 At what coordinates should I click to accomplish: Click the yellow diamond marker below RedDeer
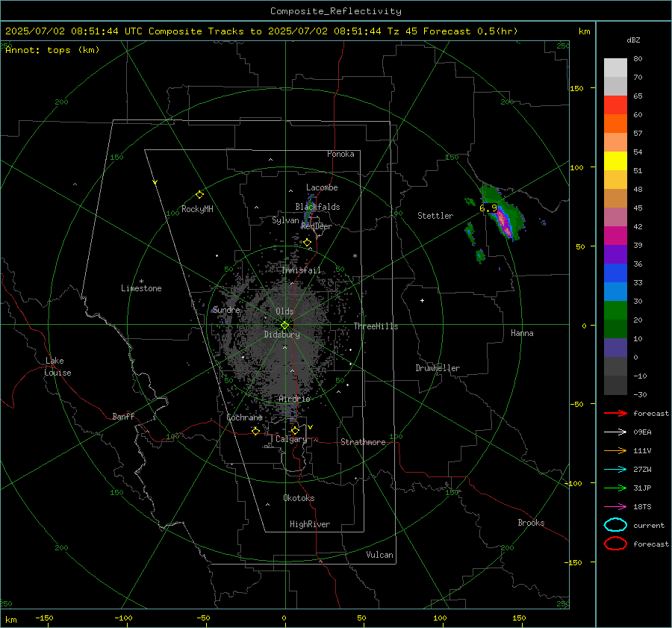coord(307,243)
